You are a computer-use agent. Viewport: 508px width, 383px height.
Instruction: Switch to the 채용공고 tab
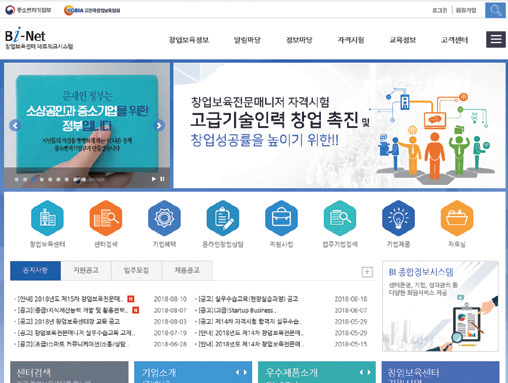(187, 270)
